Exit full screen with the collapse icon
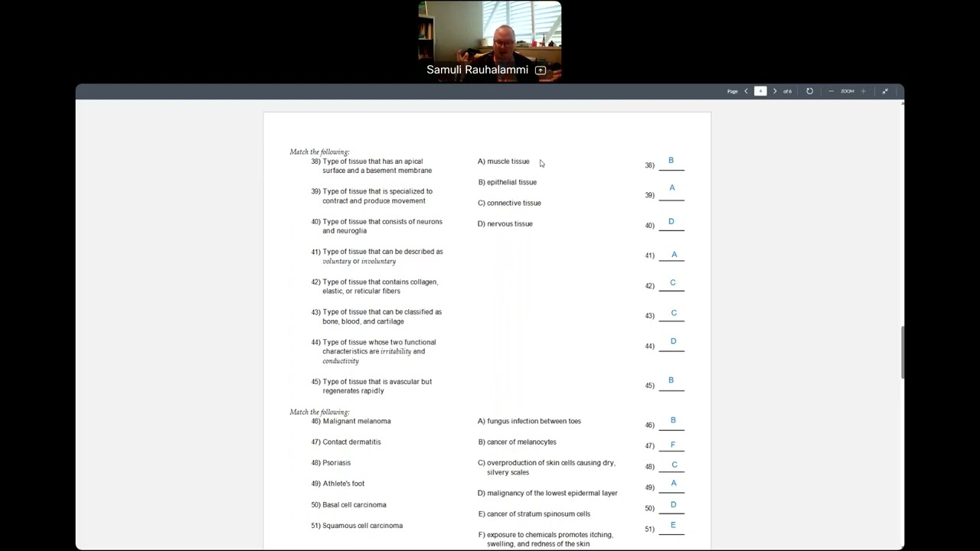 point(885,91)
